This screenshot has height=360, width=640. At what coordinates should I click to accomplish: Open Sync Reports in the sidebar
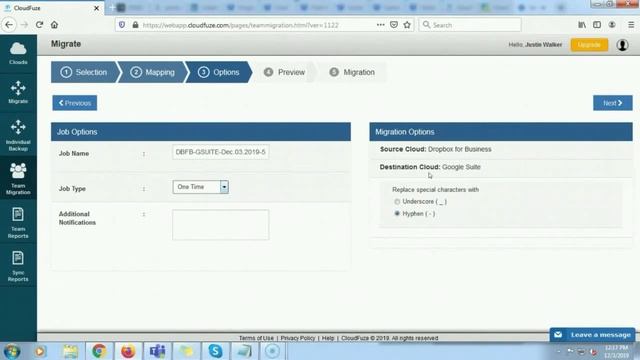[x=18, y=266]
